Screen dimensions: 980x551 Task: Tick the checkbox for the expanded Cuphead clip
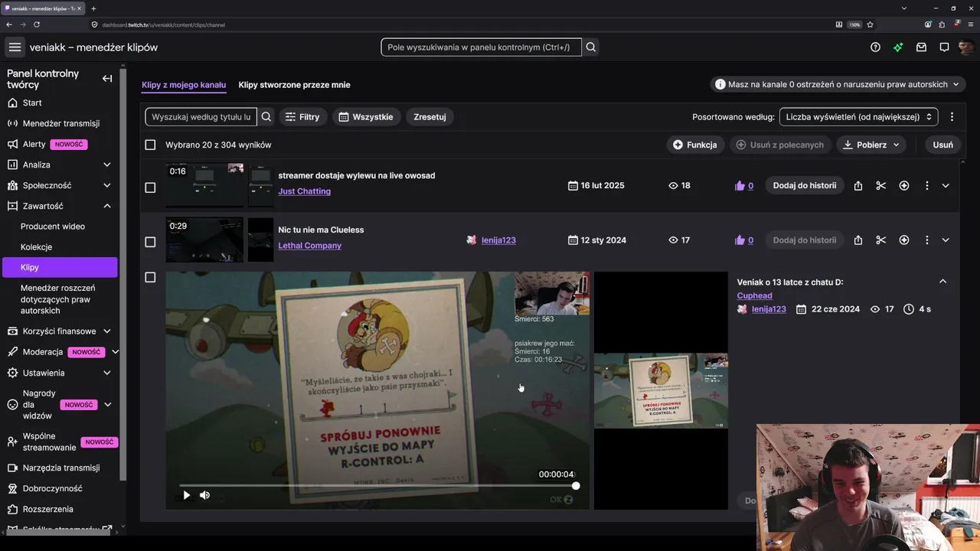point(150,277)
